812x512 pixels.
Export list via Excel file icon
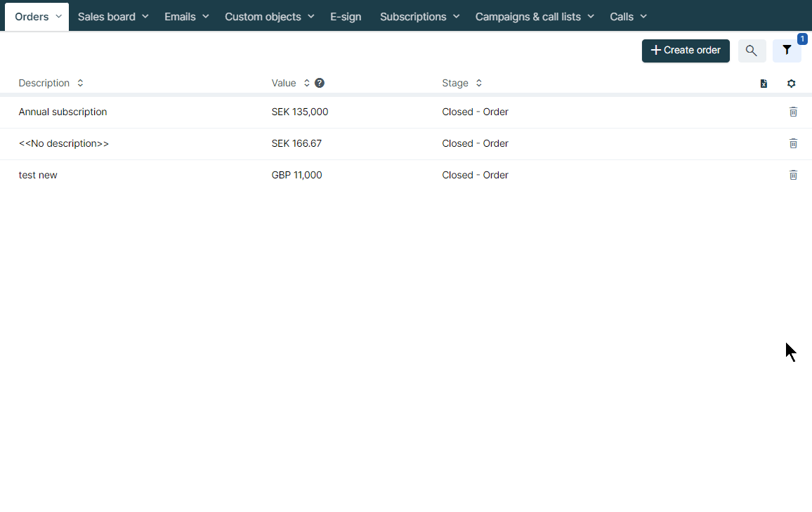tap(764, 84)
